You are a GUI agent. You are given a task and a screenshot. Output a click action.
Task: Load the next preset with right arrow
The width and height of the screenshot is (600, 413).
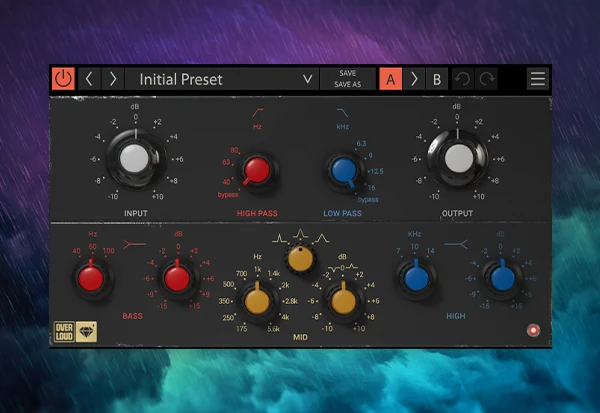click(x=112, y=79)
